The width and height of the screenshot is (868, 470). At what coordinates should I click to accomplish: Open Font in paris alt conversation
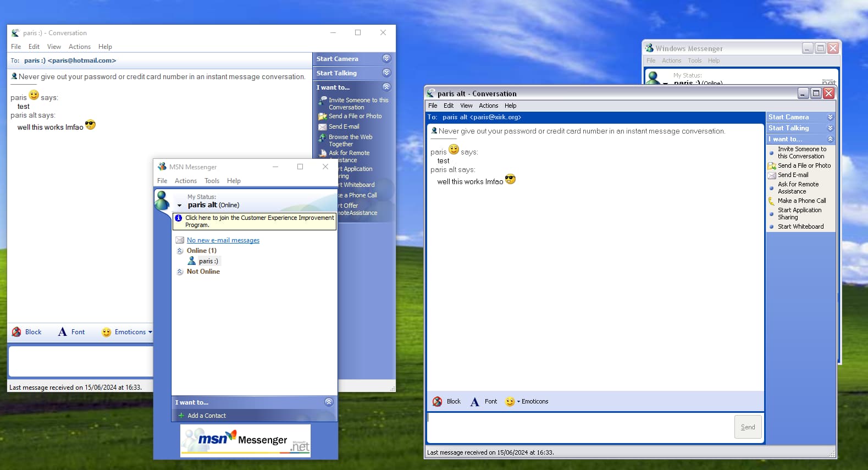coord(484,401)
